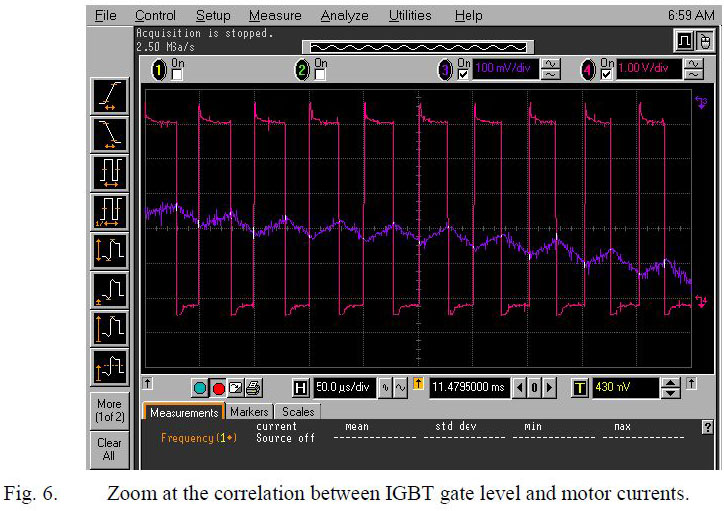Click the mouse icon at top right
This screenshot has width=724, height=511.
coord(704,39)
